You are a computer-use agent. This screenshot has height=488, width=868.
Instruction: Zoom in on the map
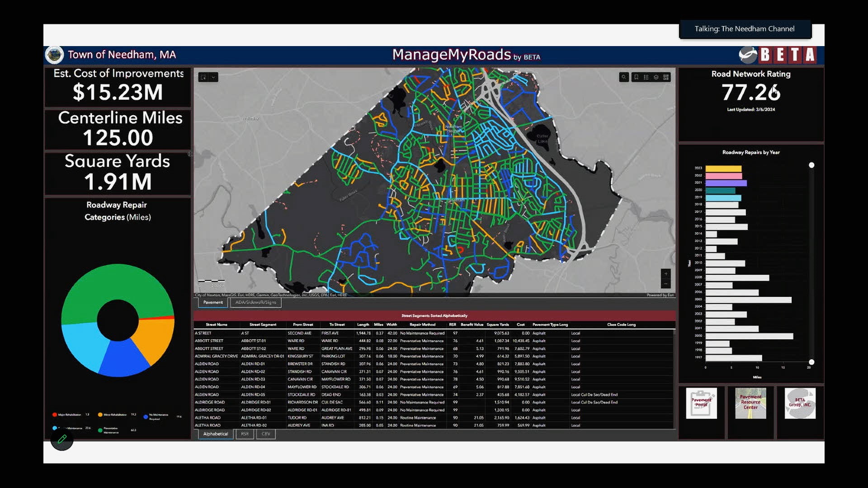pos(665,274)
